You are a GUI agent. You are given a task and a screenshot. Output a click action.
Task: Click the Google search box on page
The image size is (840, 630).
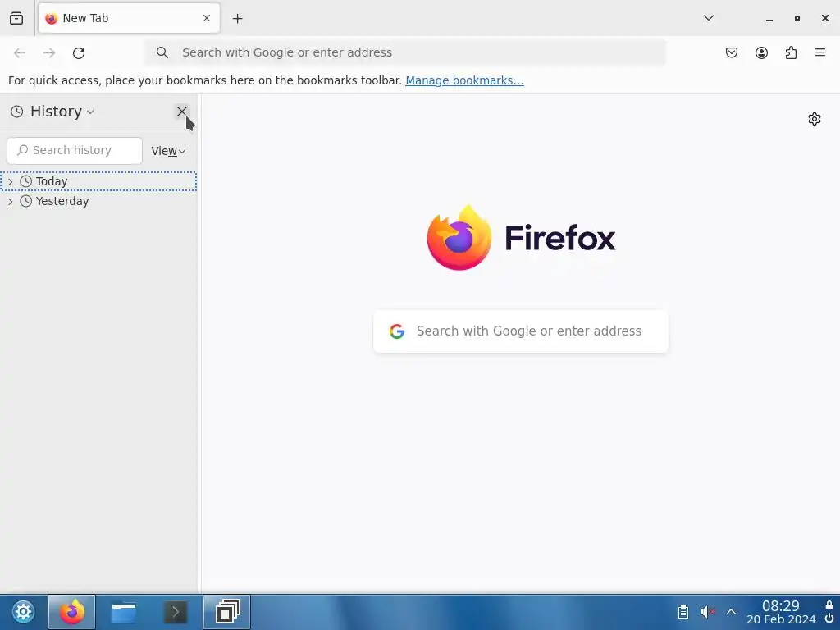click(x=521, y=331)
